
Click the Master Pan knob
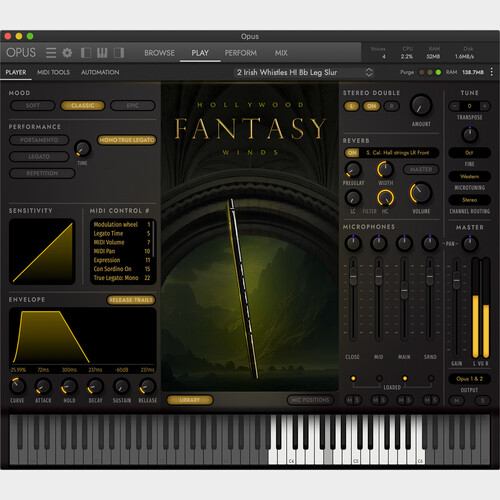coord(470,243)
